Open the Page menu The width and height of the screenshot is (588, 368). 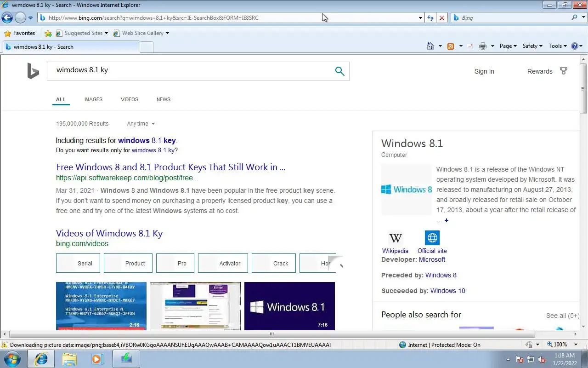[x=508, y=46]
